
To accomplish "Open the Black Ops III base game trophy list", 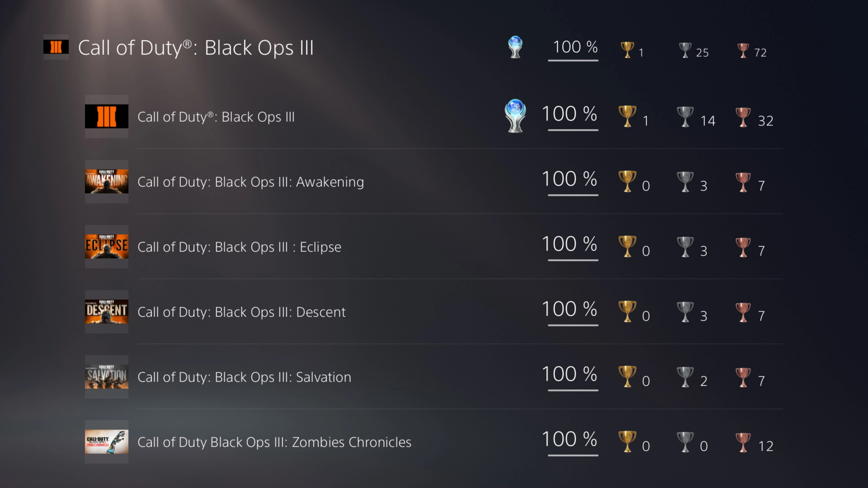I will [x=216, y=117].
